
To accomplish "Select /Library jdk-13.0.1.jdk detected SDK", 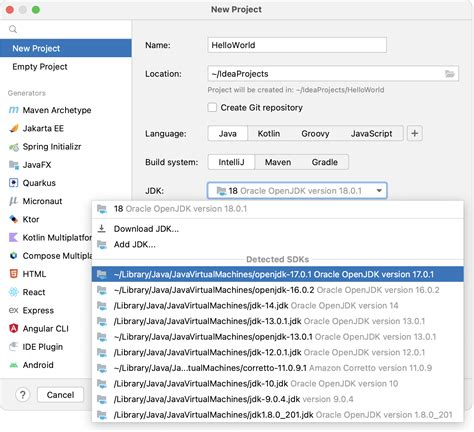I will 278,321.
